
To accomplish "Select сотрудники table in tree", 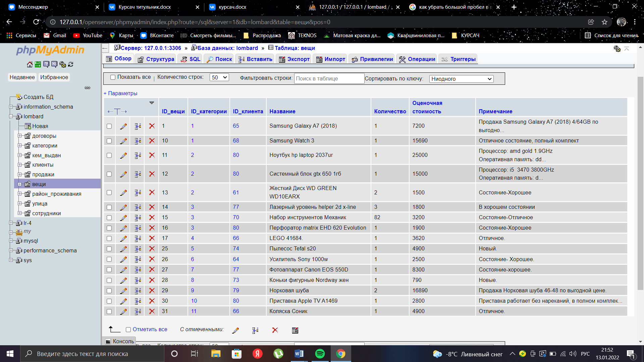I will point(46,213).
